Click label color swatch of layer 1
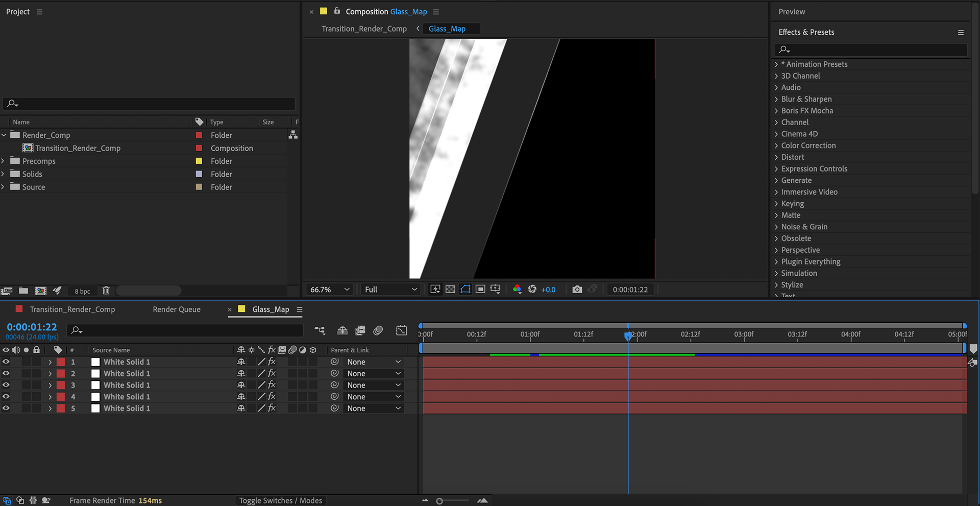Viewport: 980px width, 506px height. 61,362
